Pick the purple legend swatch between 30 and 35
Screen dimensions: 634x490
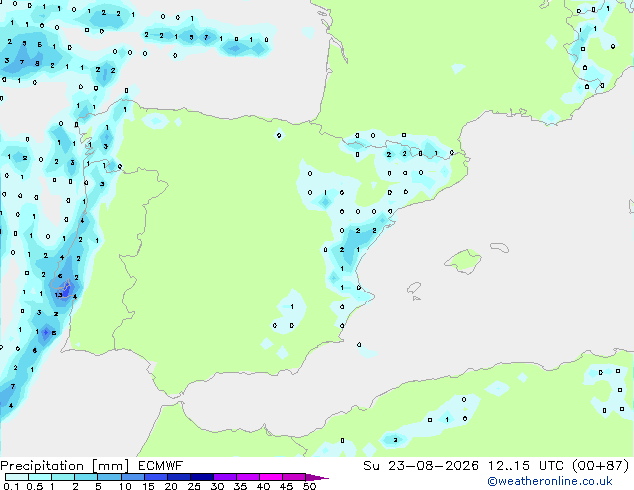225,477
